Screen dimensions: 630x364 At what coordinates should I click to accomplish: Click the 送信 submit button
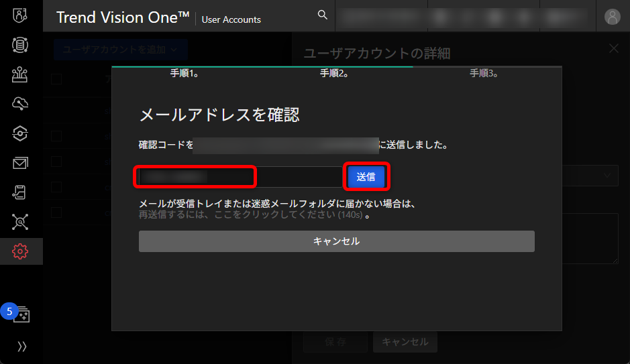(x=366, y=177)
